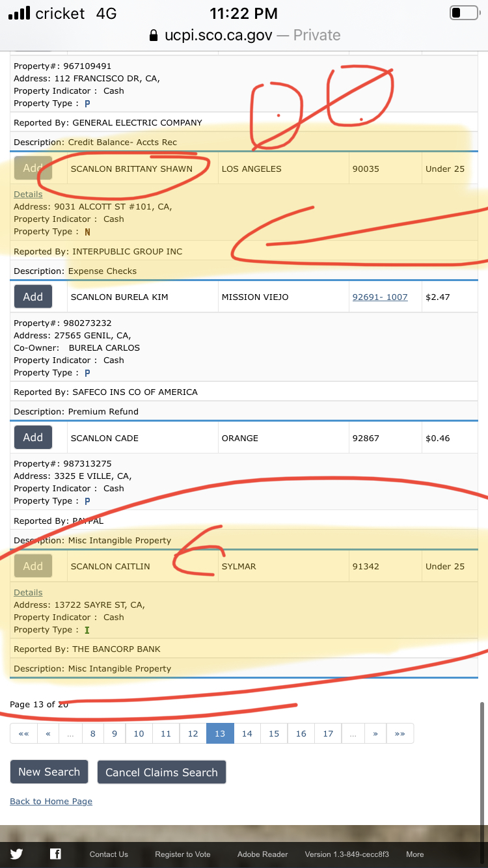
Task: Open Details link under SCANLON BRITTANY SHAWN
Action: pyautogui.click(x=28, y=194)
